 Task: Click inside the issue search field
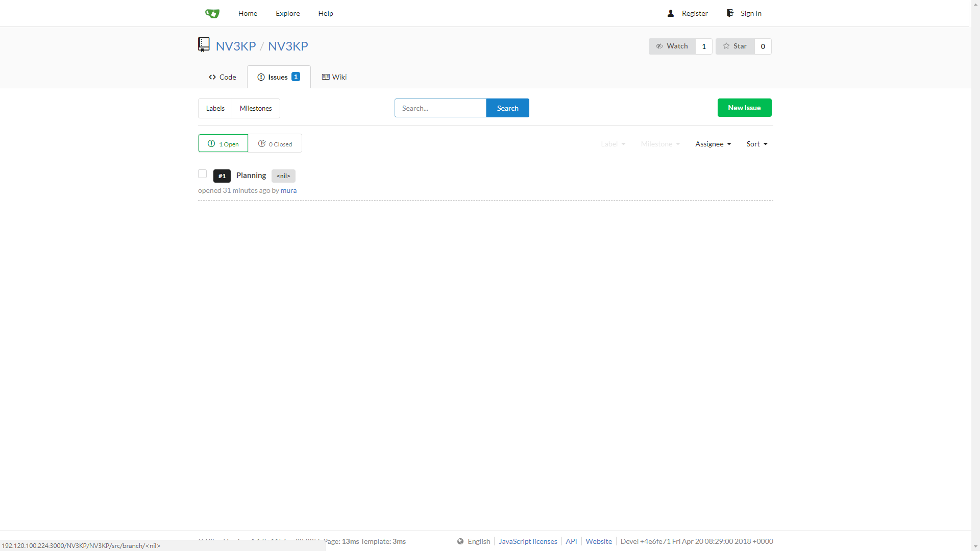click(x=440, y=108)
